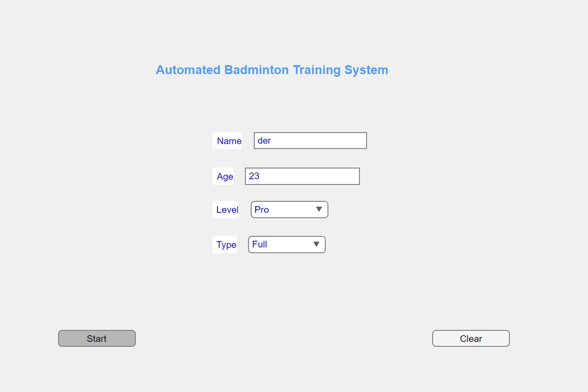The height and width of the screenshot is (392, 588).
Task: Open the Level dropdown
Action: (289, 210)
